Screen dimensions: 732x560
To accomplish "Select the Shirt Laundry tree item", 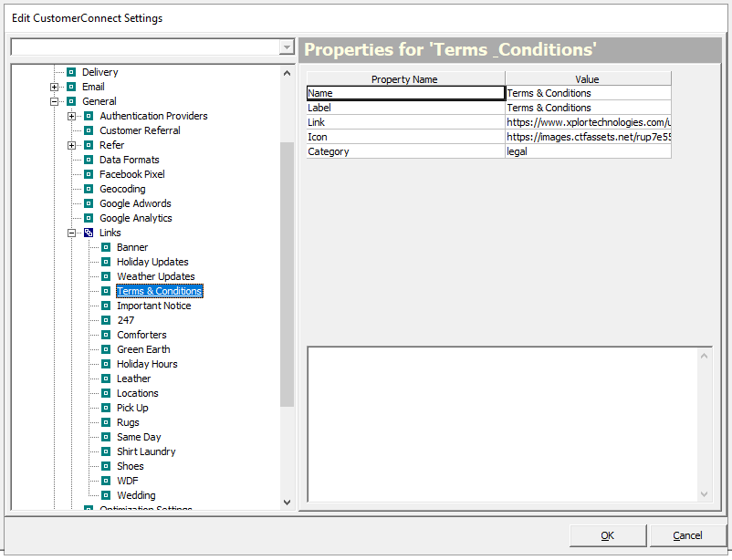I will 146,451.
